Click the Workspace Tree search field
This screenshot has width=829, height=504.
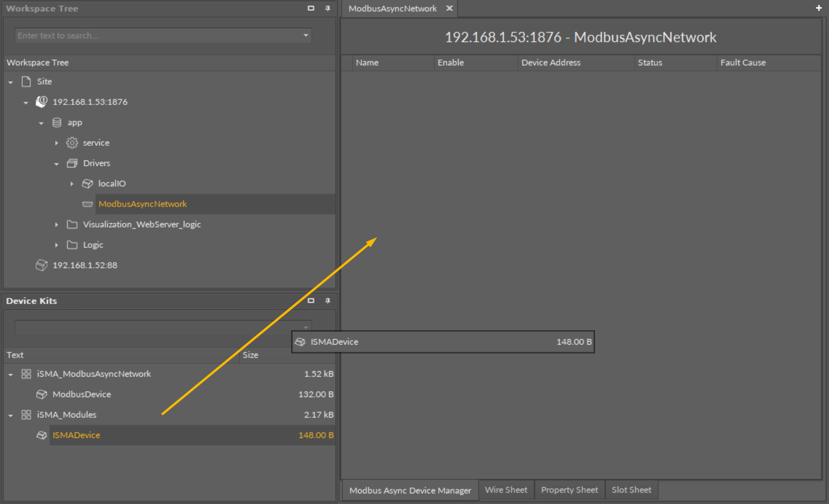[x=158, y=36]
